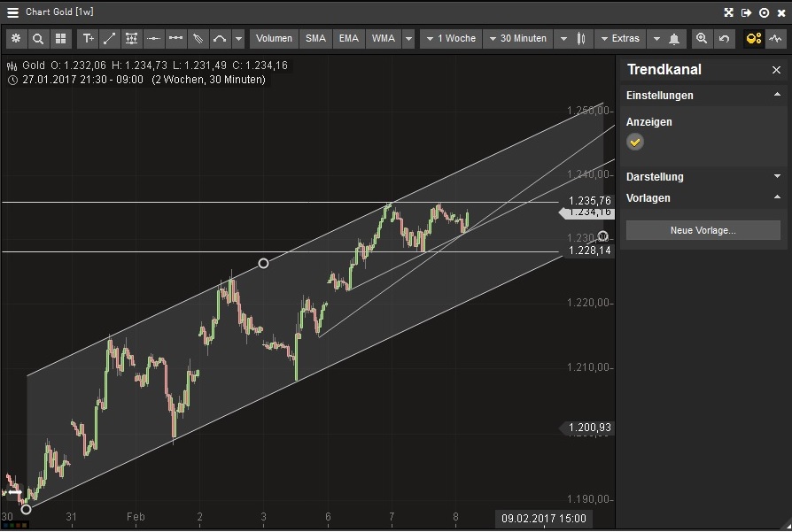This screenshot has height=532, width=792.
Task: Select the trend line drawing tool
Action: [x=109, y=39]
